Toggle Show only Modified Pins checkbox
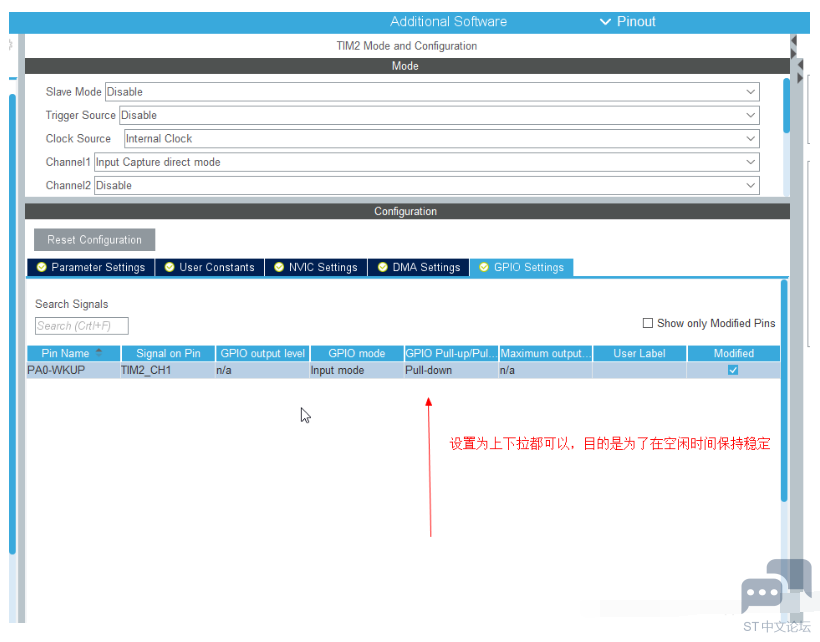820x642 pixels. [648, 323]
